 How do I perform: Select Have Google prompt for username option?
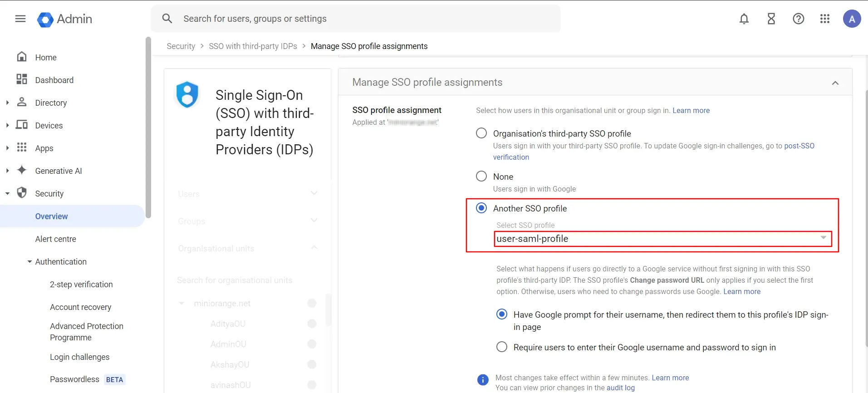tap(502, 314)
